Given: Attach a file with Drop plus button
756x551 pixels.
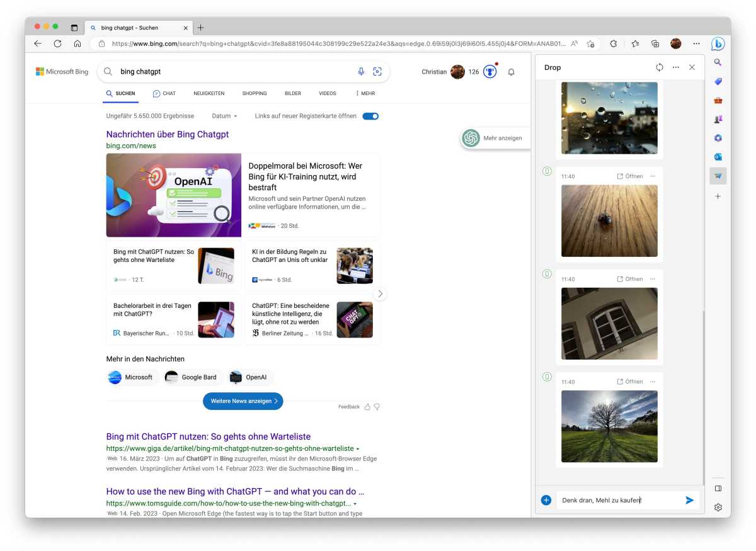Looking at the screenshot, I should (x=546, y=500).
